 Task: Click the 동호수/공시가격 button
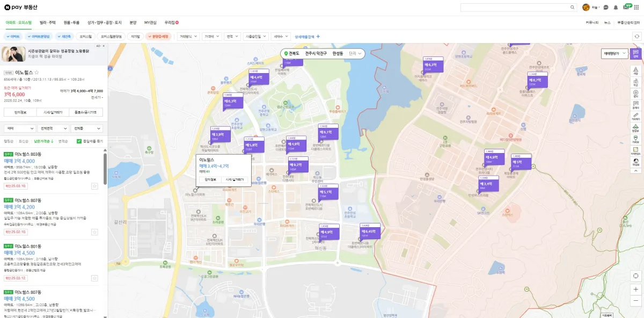(86, 112)
